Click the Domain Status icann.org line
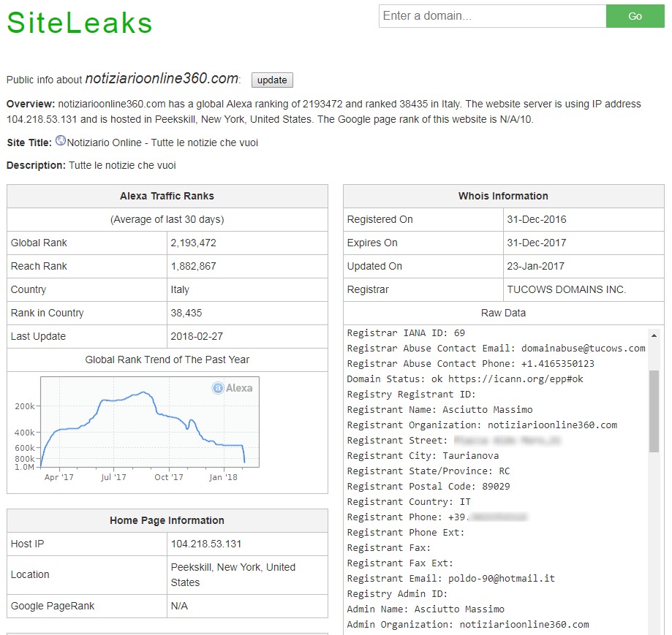 (465, 379)
